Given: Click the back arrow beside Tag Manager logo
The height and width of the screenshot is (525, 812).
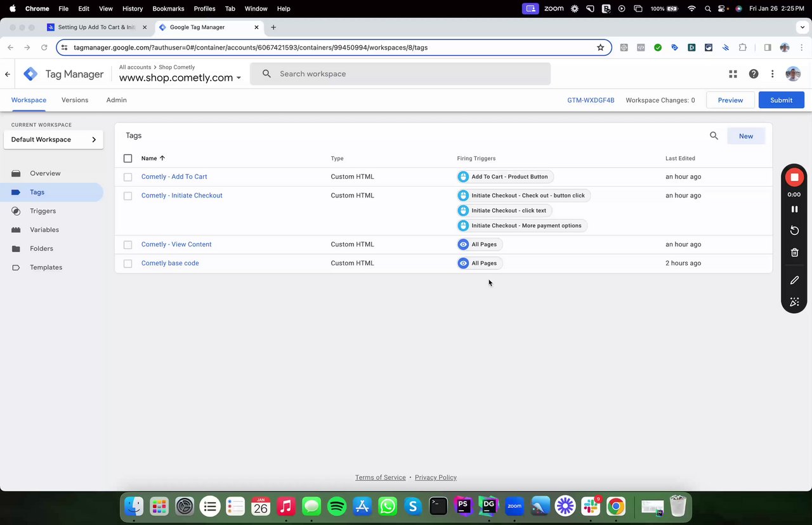Looking at the screenshot, I should click(8, 74).
